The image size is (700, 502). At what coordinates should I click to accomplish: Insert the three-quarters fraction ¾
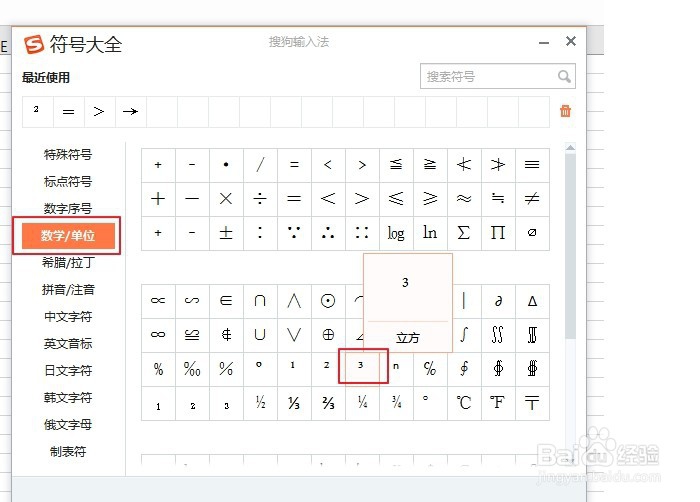396,403
